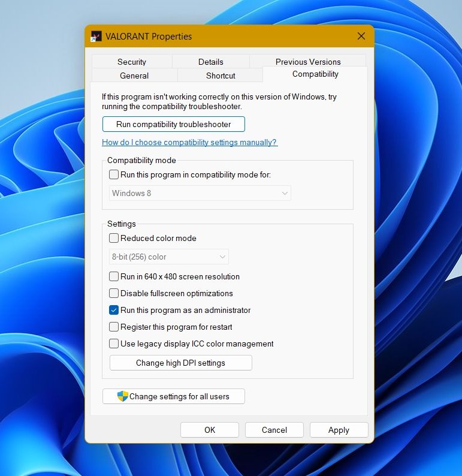Enable compatibility mode checkbox

pos(114,175)
